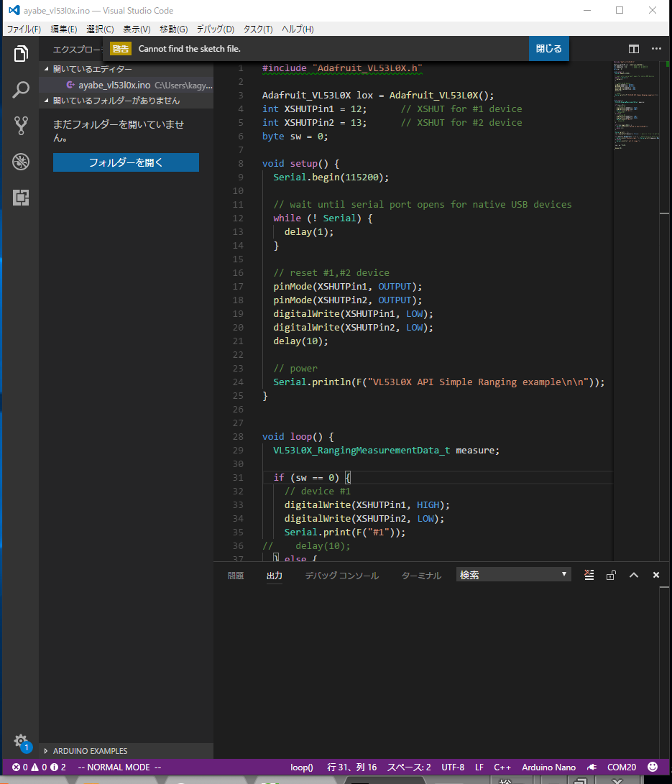This screenshot has width=672, height=784.
Task: Split the editor using the split icon
Action: 633,49
